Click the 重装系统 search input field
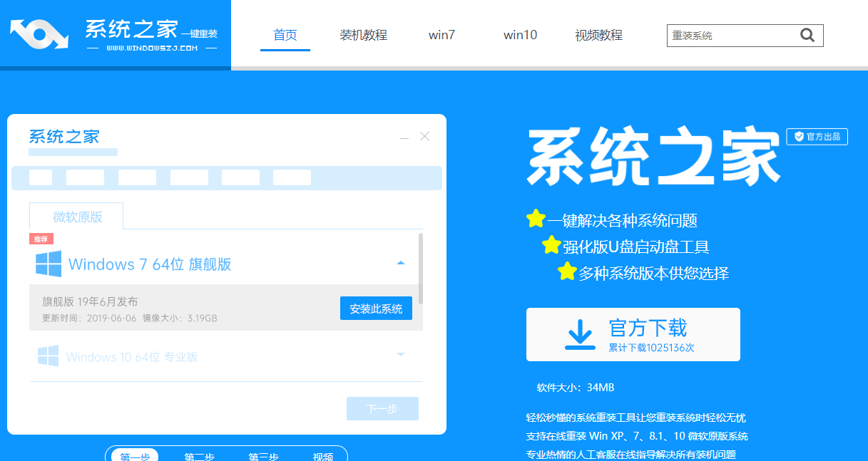Screen dimensions: 868x461 pos(727,35)
